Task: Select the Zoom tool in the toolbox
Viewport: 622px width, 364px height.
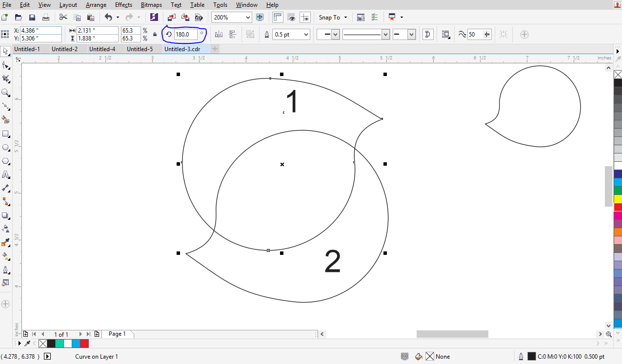Action: point(6,93)
